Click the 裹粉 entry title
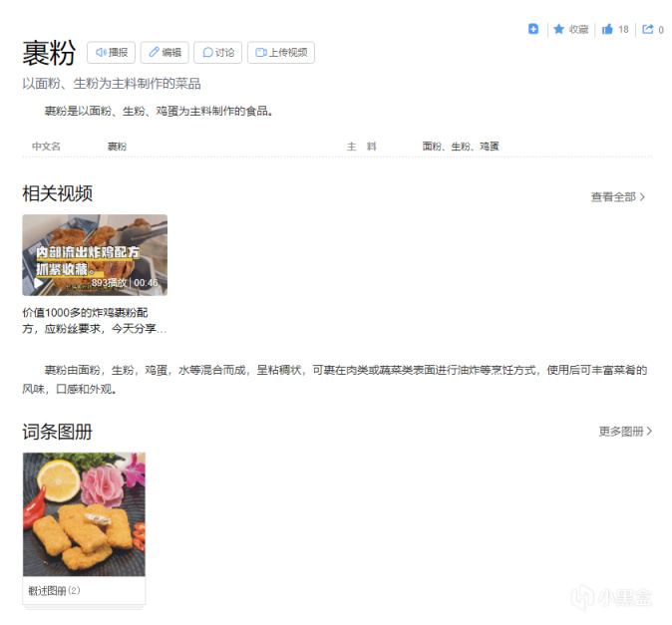 (x=49, y=53)
